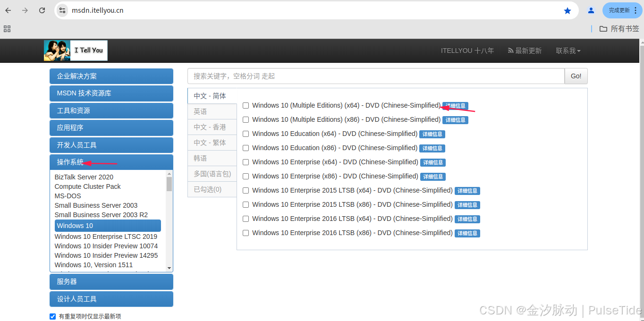
Task: Switch to 韩语 language tab
Action: click(212, 158)
